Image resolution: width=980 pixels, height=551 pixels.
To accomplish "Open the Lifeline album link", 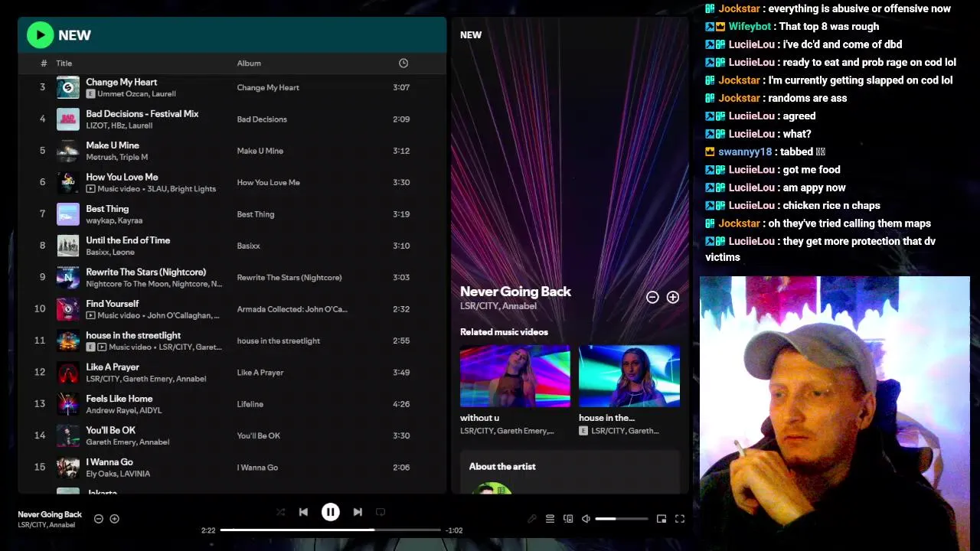I will pyautogui.click(x=250, y=404).
